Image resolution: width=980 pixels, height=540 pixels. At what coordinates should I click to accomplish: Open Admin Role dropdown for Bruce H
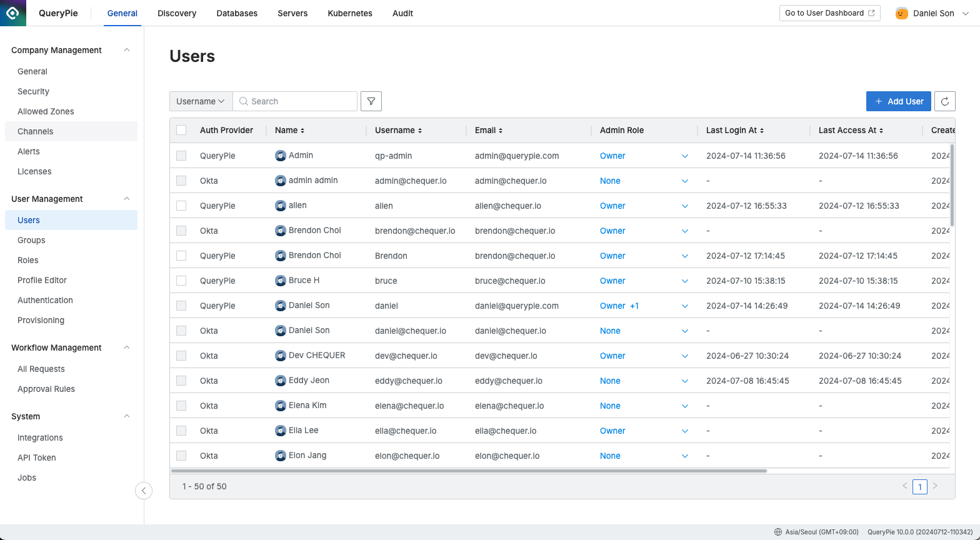[684, 281]
